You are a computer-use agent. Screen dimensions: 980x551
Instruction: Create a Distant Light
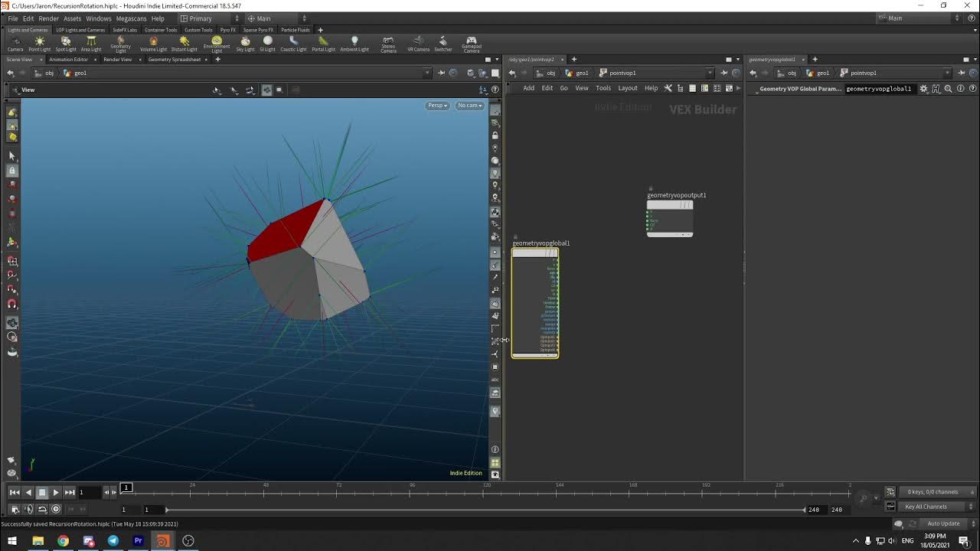coord(184,44)
